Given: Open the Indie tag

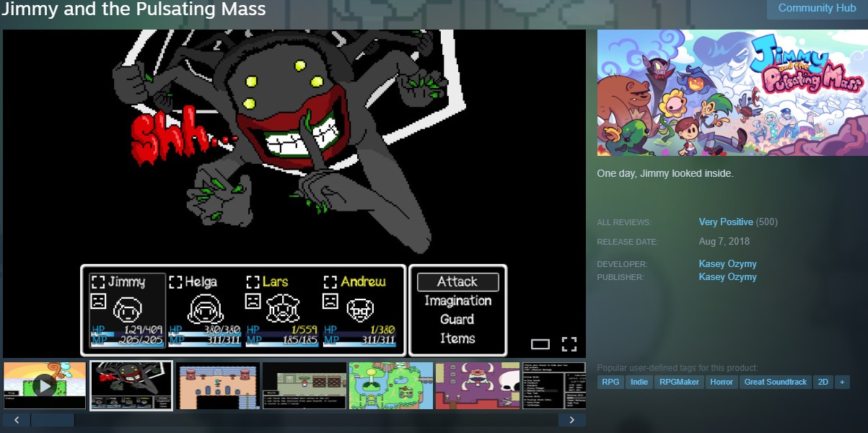Looking at the screenshot, I should (639, 382).
